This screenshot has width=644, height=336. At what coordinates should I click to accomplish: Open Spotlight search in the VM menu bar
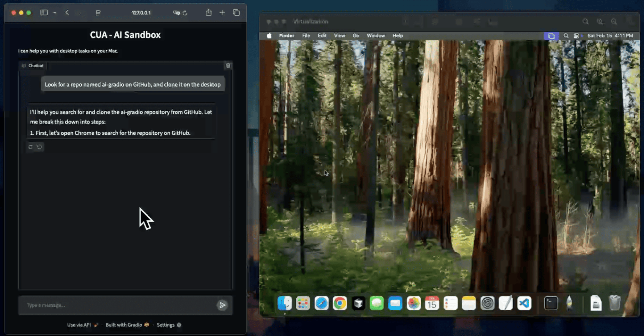pos(566,36)
